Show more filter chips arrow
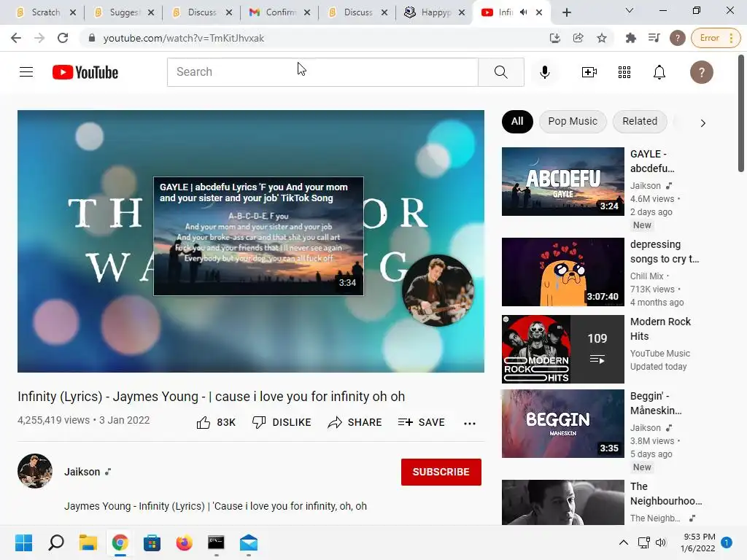Screen dimensions: 747x560 coord(703,122)
